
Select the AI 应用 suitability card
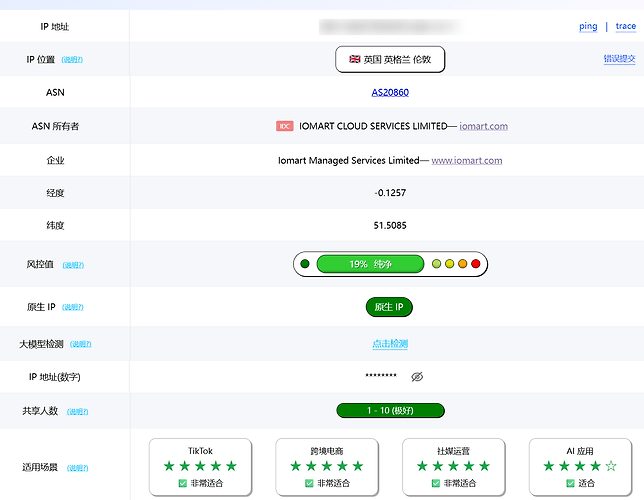[580, 467]
